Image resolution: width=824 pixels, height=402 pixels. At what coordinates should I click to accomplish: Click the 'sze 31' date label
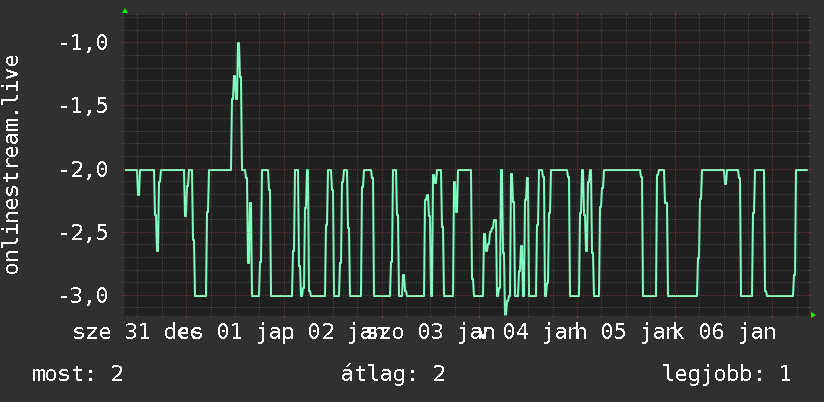tap(111, 333)
